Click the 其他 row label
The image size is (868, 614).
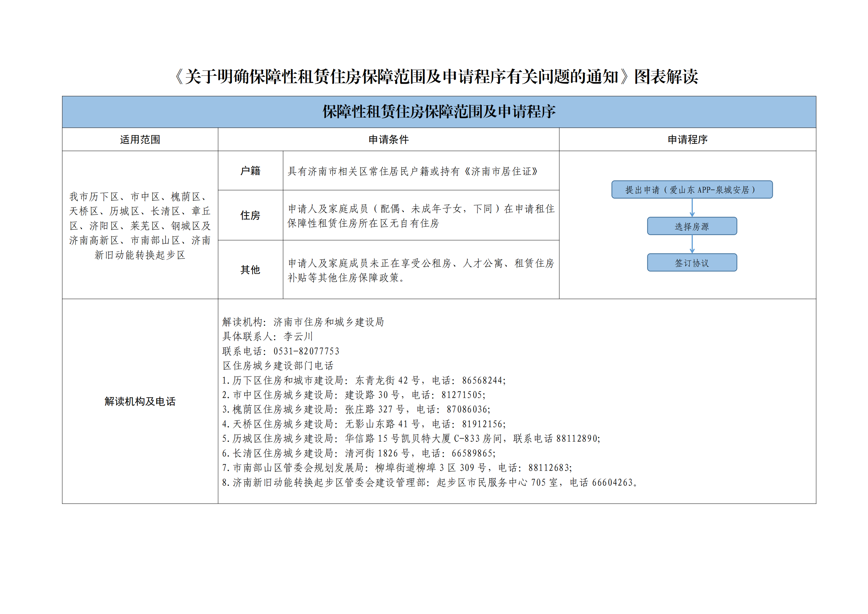250,269
